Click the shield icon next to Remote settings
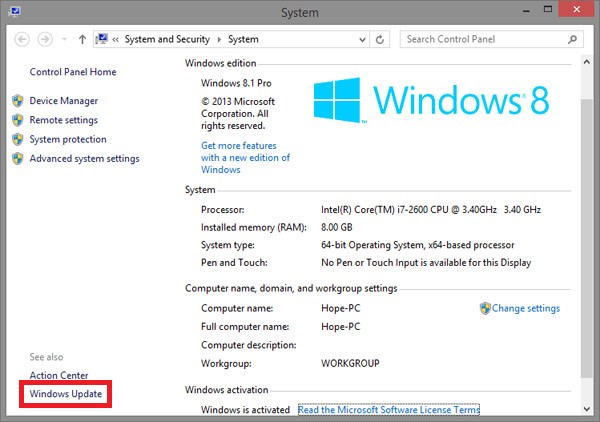The image size is (600, 422). coord(18,120)
